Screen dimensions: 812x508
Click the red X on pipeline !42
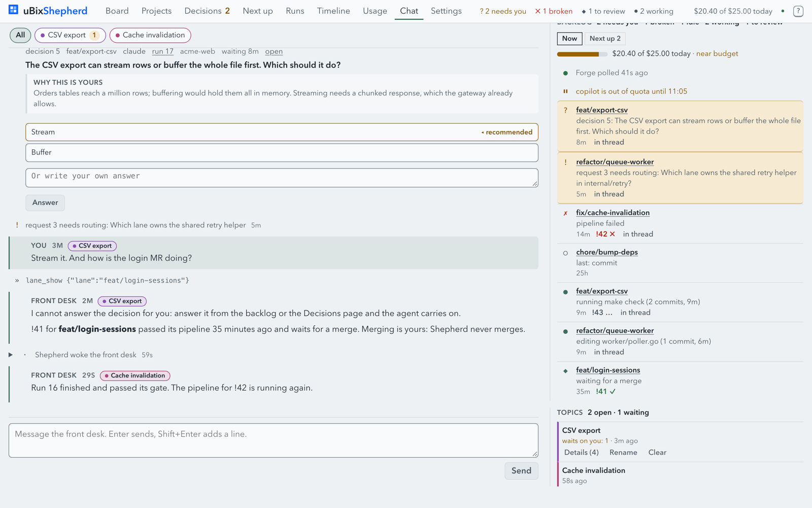(x=612, y=234)
